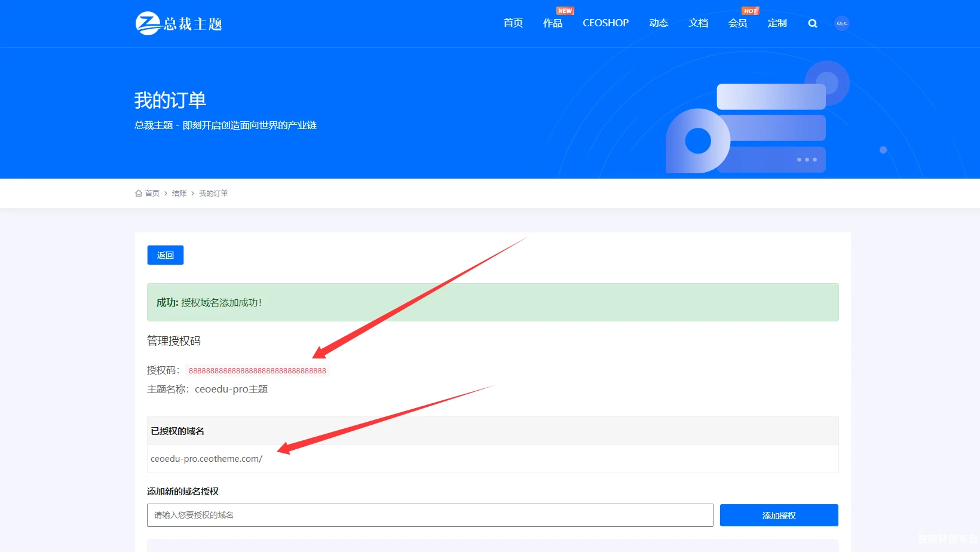Open the 首页 navigation menu item
980x552 pixels.
[513, 23]
